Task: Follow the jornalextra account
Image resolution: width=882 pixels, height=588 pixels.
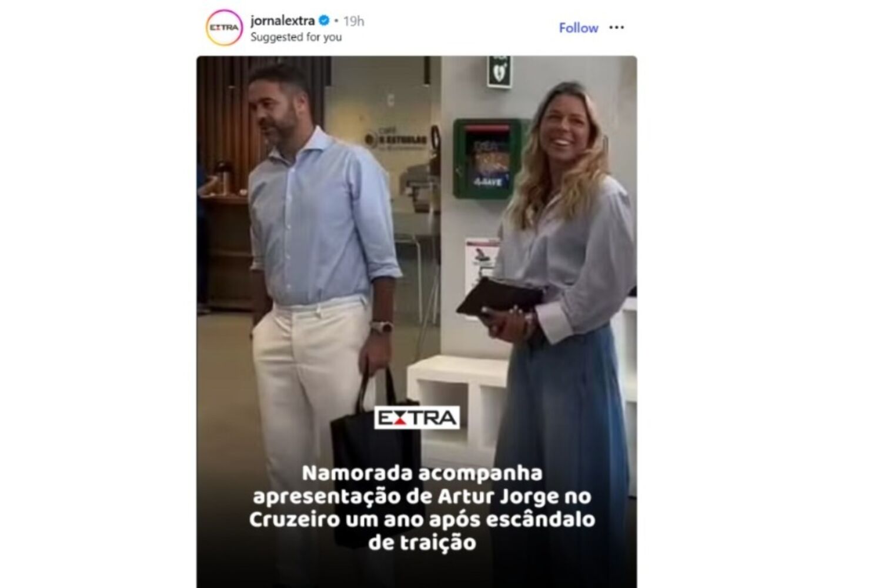Action: point(578,28)
